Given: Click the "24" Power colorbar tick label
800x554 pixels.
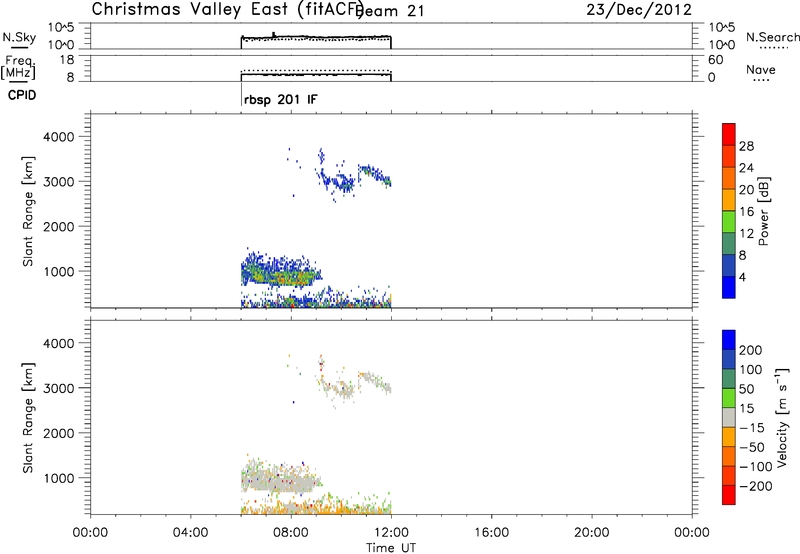Looking at the screenshot, I should click(746, 168).
